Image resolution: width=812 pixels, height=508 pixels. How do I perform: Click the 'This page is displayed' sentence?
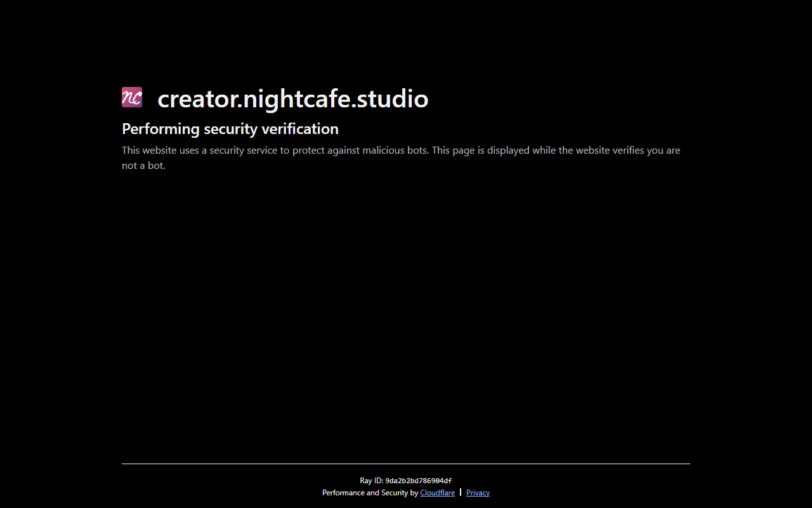480,150
